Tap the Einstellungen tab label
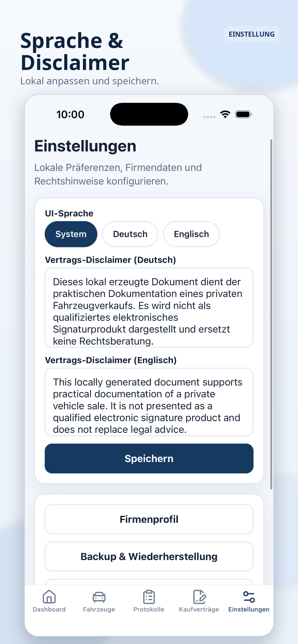Screen dimensions: 298x644 [249, 609]
